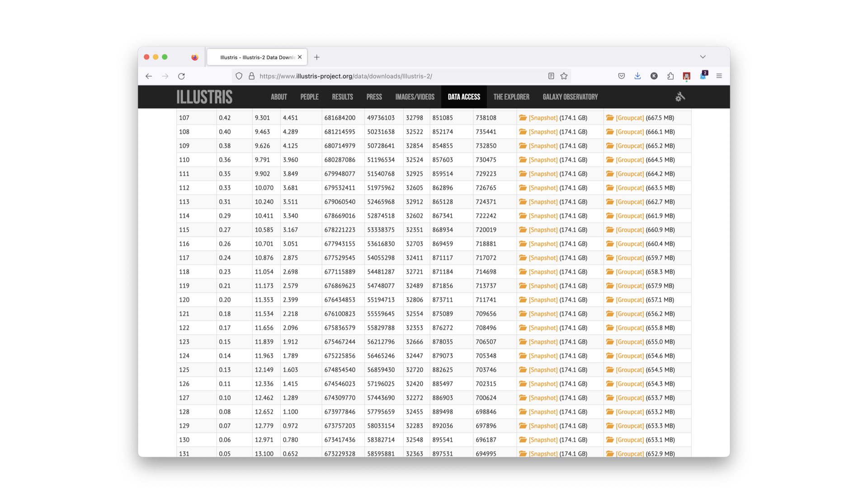Image resolution: width=868 pixels, height=488 pixels.
Task: Click the folder icon for row 119 Groupcat
Action: [x=610, y=286]
